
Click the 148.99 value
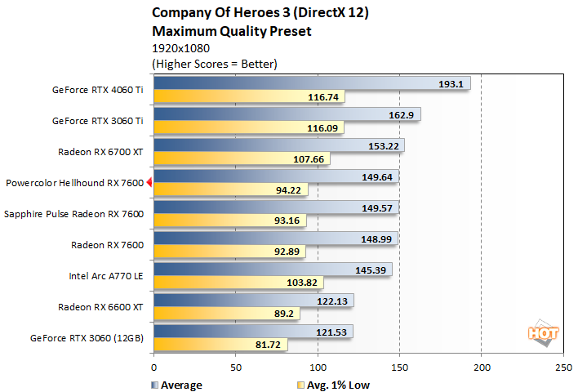376,239
